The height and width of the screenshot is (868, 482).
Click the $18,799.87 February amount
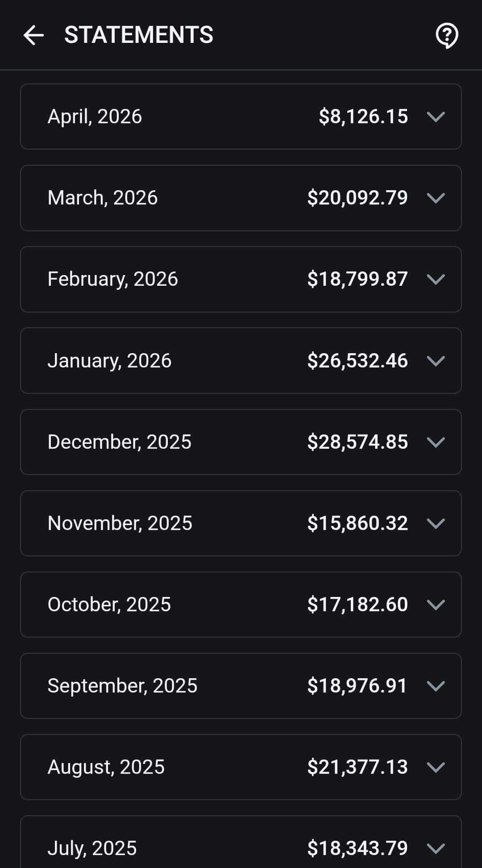tap(357, 279)
